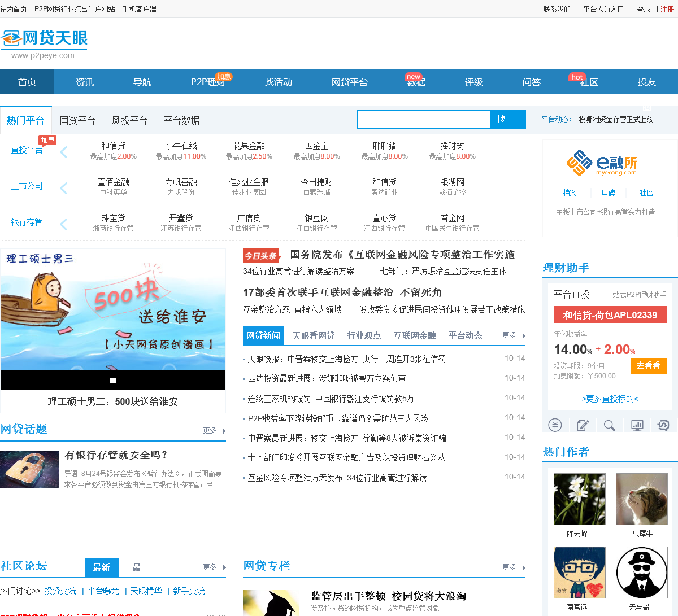Open the chart monitor helper icon
Image resolution: width=678 pixels, height=616 pixels.
637,425
